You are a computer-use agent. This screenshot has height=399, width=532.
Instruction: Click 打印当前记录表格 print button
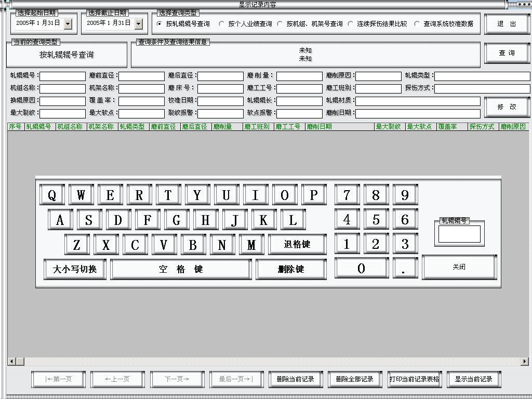pyautogui.click(x=414, y=379)
